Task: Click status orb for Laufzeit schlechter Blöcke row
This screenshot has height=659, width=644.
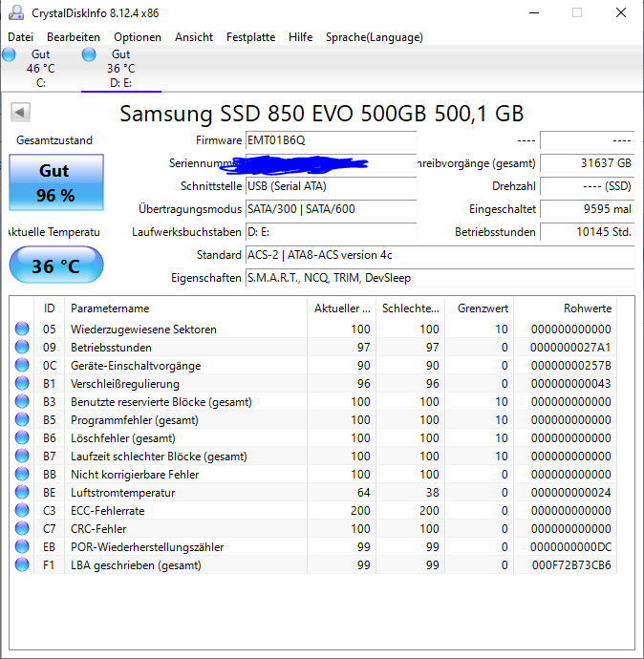Action: pyautogui.click(x=22, y=456)
